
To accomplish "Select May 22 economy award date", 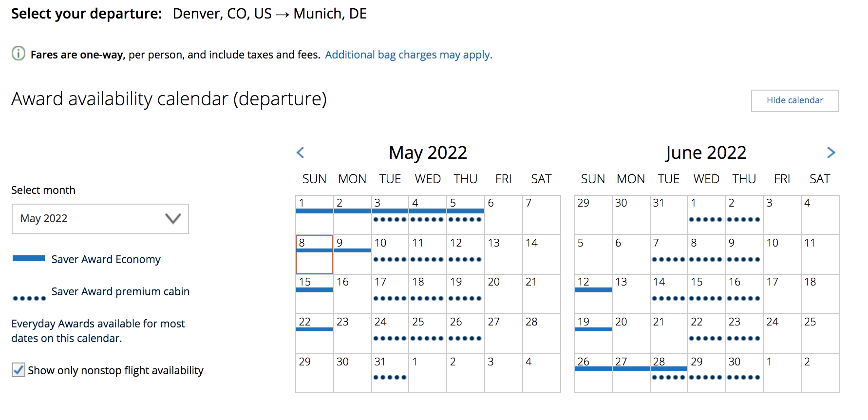I will tap(315, 333).
